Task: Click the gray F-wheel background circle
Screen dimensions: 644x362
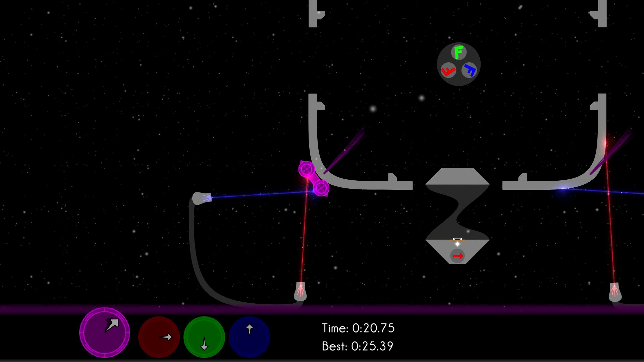Action: 458,64
